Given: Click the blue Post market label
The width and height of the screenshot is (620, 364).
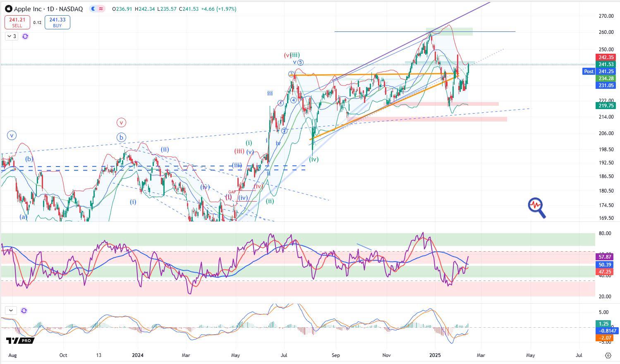Looking at the screenshot, I should [x=589, y=71].
